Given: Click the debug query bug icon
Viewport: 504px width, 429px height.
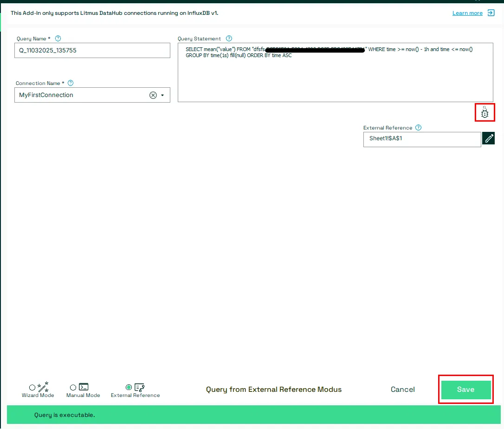Looking at the screenshot, I should [485, 112].
